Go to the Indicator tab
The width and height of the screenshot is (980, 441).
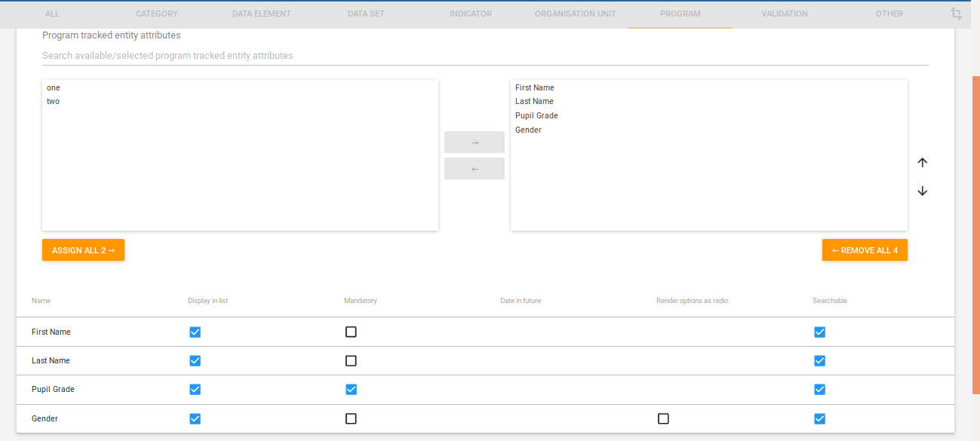(471, 14)
